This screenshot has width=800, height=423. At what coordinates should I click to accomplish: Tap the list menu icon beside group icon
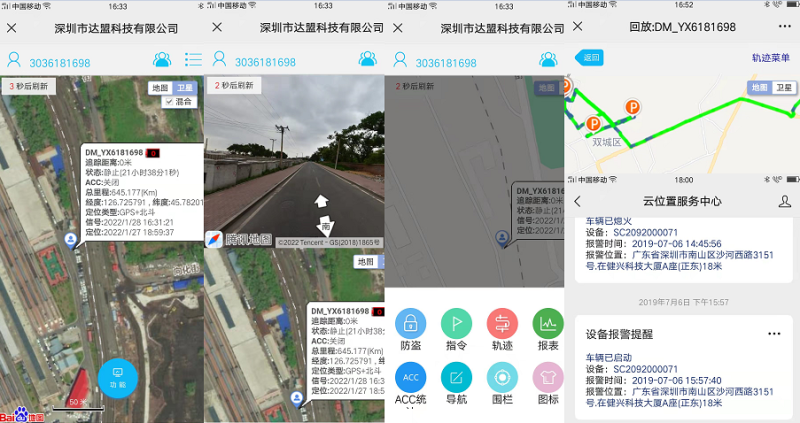pos(193,60)
